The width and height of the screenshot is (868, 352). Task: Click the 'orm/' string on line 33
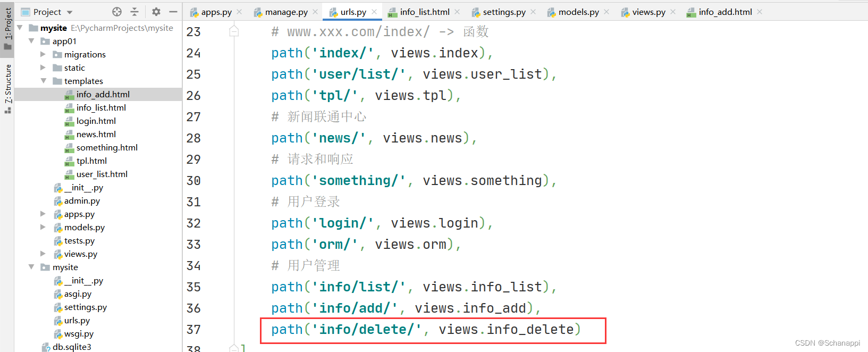(335, 245)
